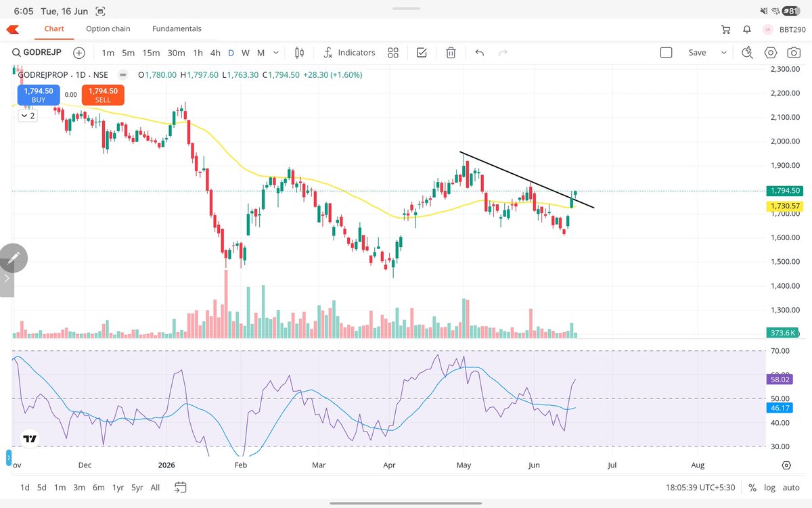The image size is (812, 508).
Task: Expand the Save options dropdown arrow
Action: 723,53
